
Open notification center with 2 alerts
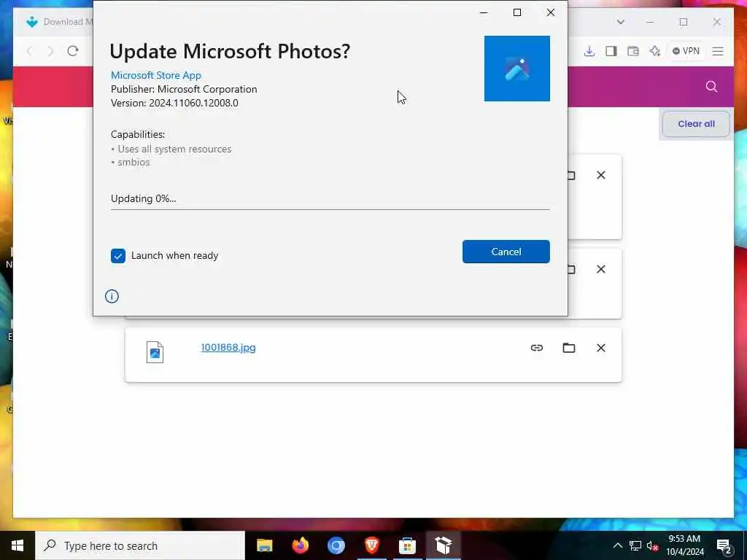coord(724,545)
